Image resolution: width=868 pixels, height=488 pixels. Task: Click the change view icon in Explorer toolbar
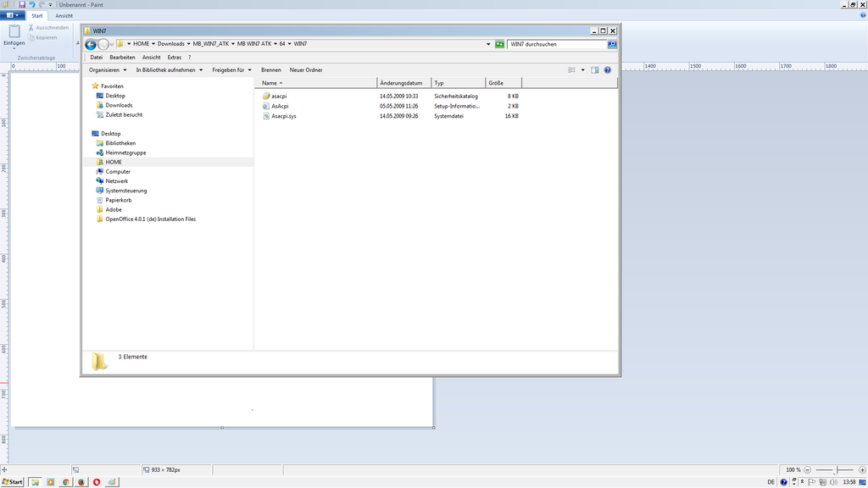point(572,70)
